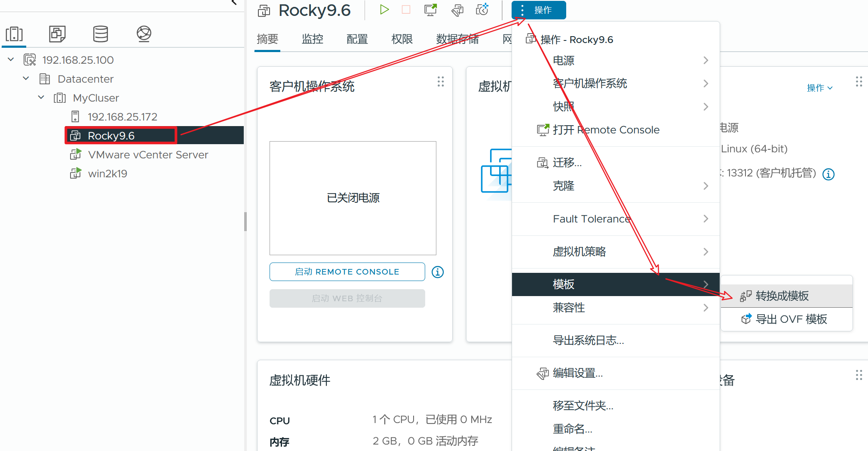Click the take snapshot toolbar icon
The width and height of the screenshot is (868, 451).
pos(482,9)
